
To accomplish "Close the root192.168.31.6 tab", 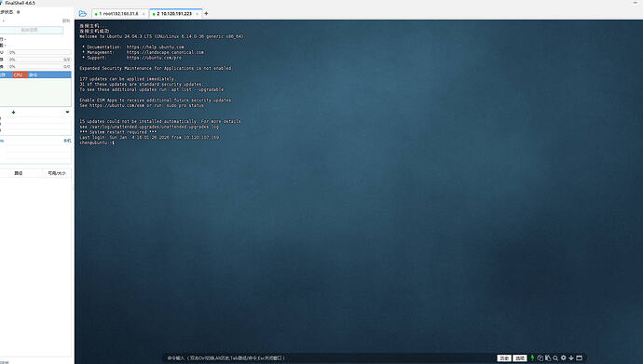I will click(x=144, y=14).
